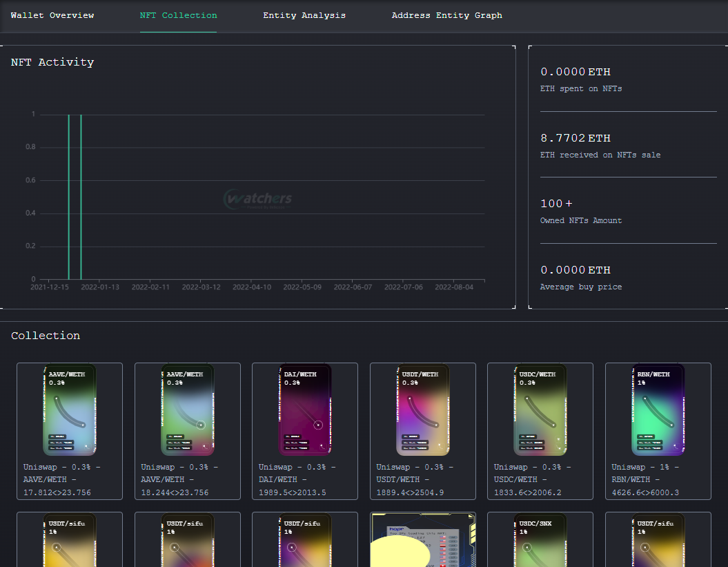The width and height of the screenshot is (728, 567).
Task: Click the 2022-01-13 date axis label
Action: 100,287
